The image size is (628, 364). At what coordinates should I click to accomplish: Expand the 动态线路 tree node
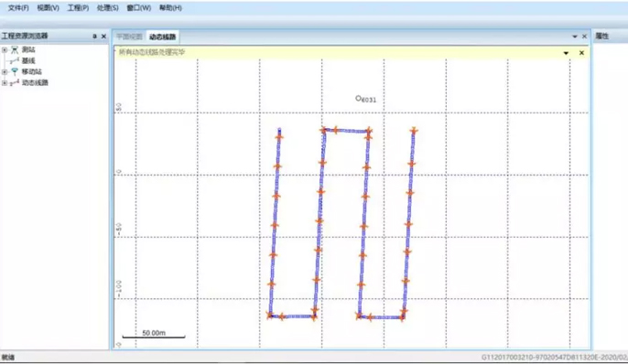(x=5, y=83)
